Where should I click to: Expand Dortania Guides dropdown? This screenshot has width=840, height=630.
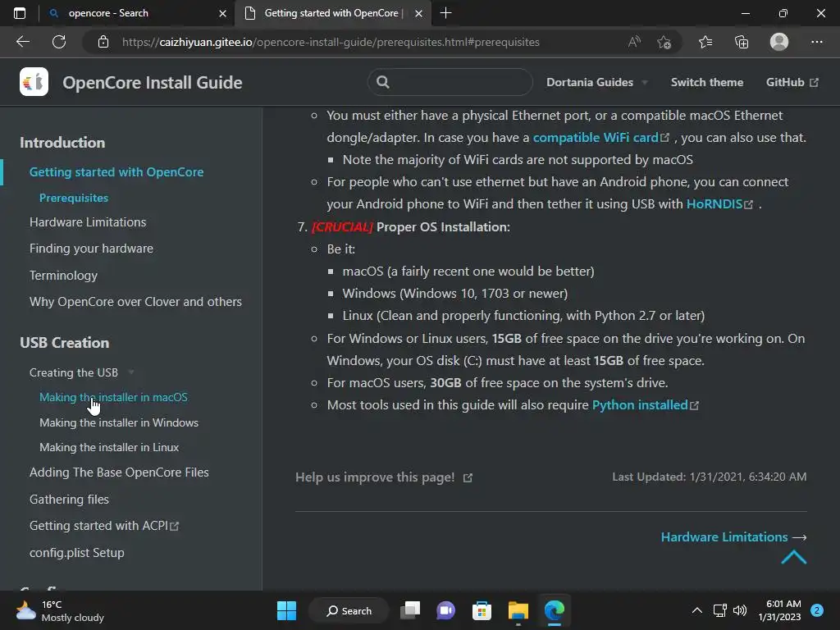click(x=596, y=82)
